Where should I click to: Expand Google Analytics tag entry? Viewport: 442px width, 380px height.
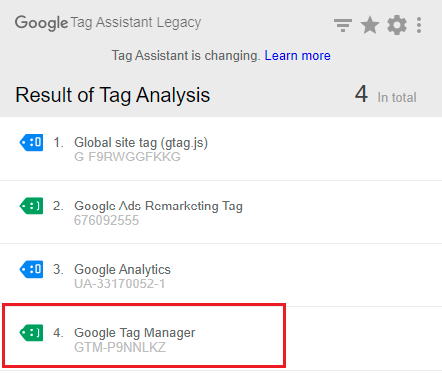(221, 275)
